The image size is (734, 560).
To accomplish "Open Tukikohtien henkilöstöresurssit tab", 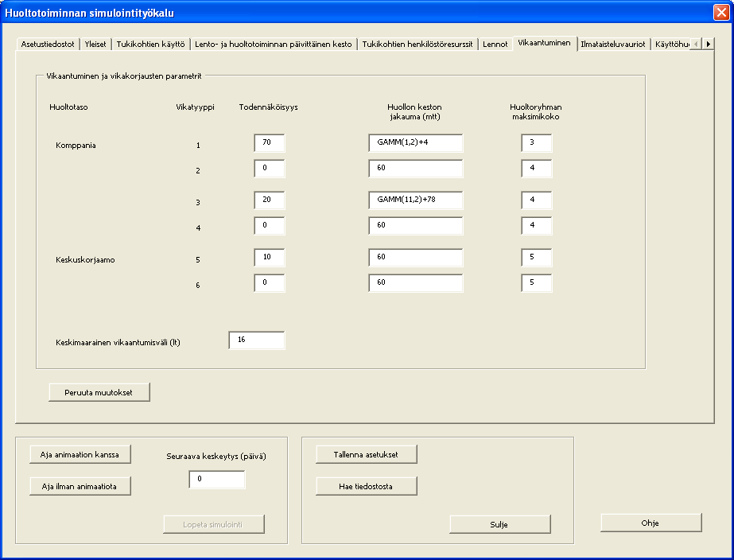I will (417, 44).
